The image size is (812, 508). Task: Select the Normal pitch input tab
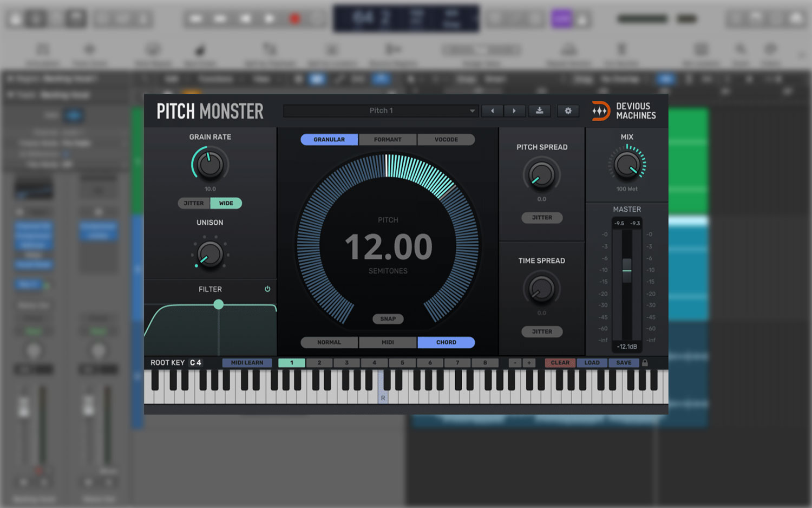coord(329,342)
